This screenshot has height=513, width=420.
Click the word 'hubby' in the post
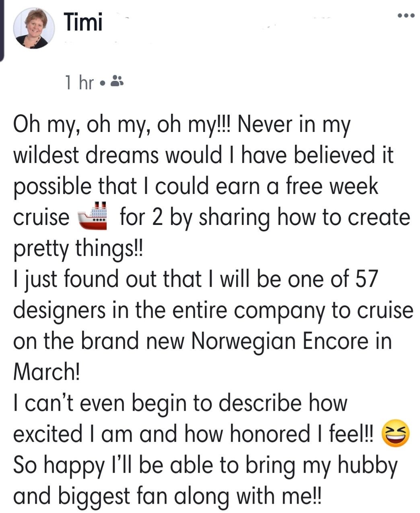(x=367, y=465)
